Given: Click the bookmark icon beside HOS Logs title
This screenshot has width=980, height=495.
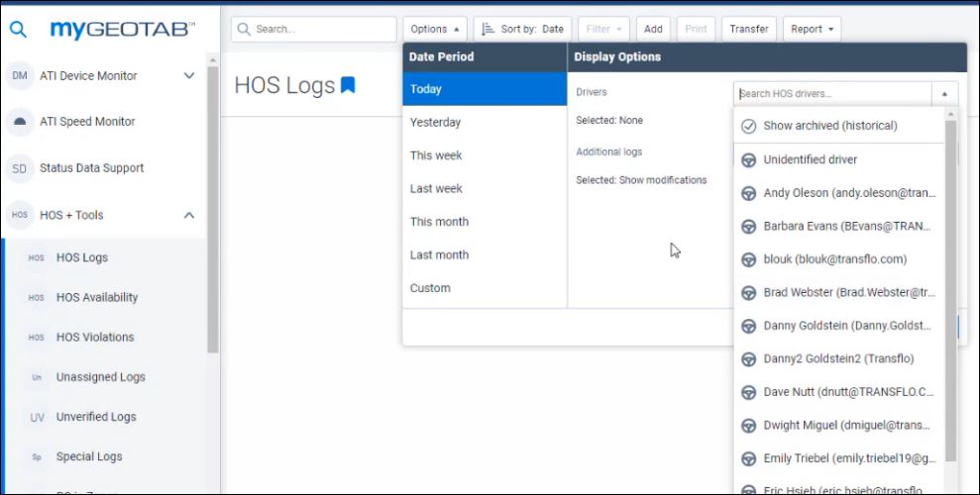Looking at the screenshot, I should click(x=348, y=85).
